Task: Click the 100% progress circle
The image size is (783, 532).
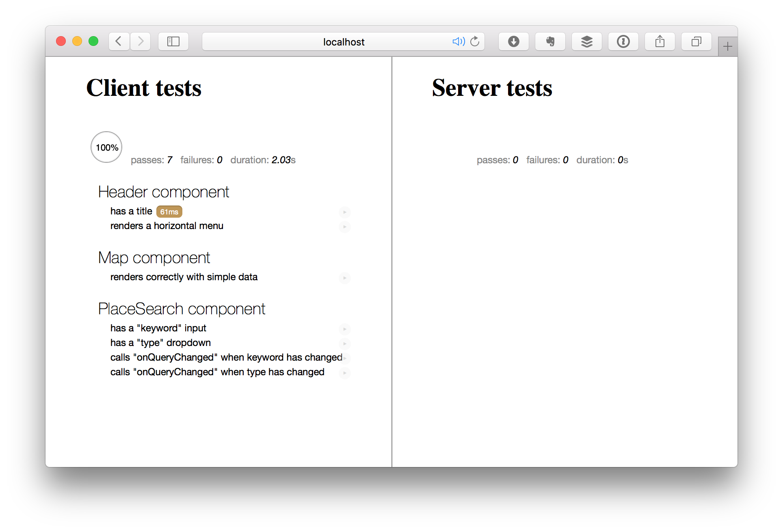Action: pos(106,147)
